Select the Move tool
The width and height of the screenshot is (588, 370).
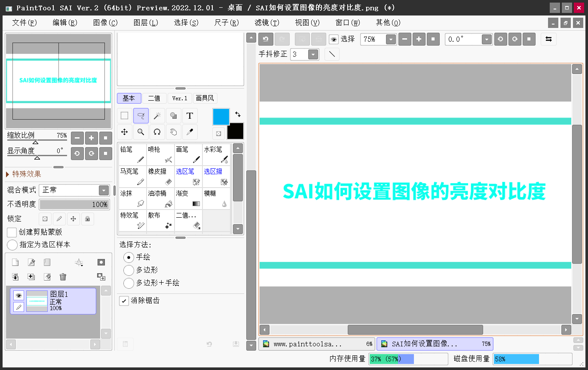pyautogui.click(x=124, y=132)
